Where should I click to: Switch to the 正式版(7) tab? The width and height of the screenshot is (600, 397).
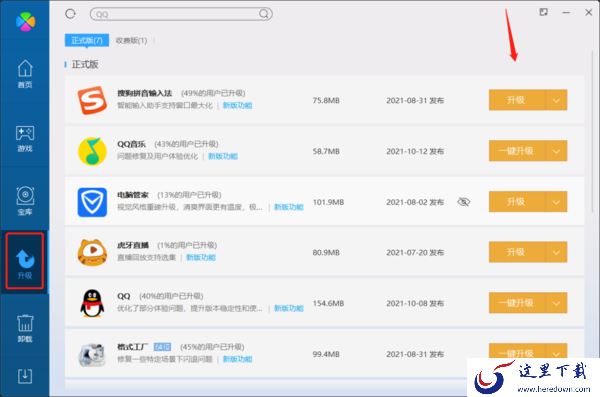(x=87, y=40)
